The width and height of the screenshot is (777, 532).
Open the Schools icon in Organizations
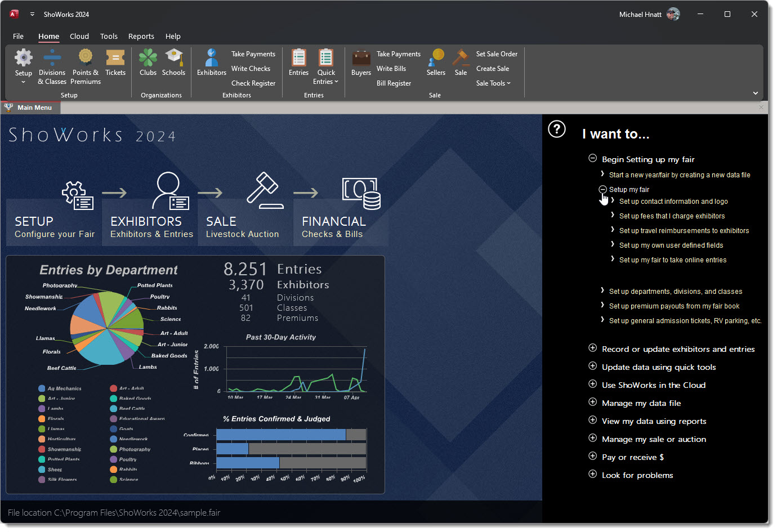(173, 63)
